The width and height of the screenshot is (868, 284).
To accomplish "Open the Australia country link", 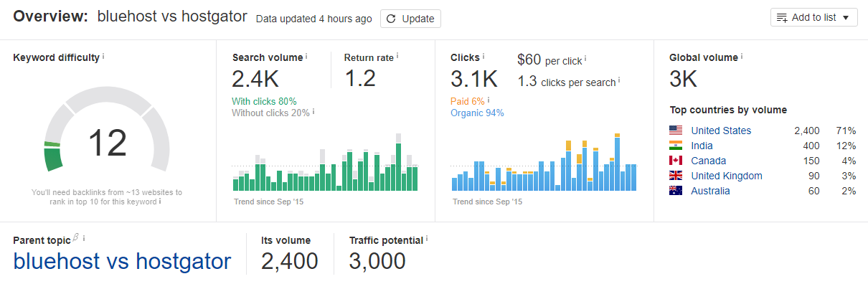I will tap(710, 191).
